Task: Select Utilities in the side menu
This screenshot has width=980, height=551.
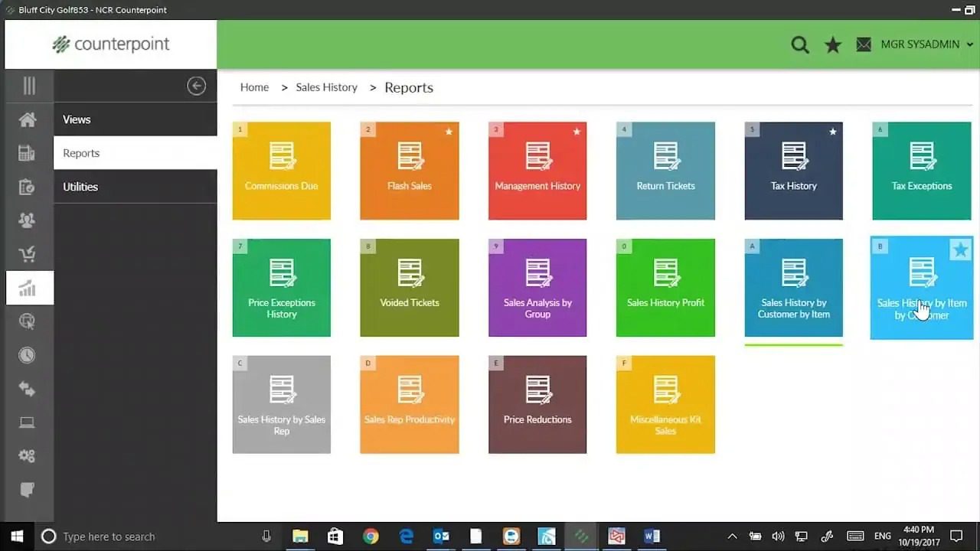Action: click(80, 187)
